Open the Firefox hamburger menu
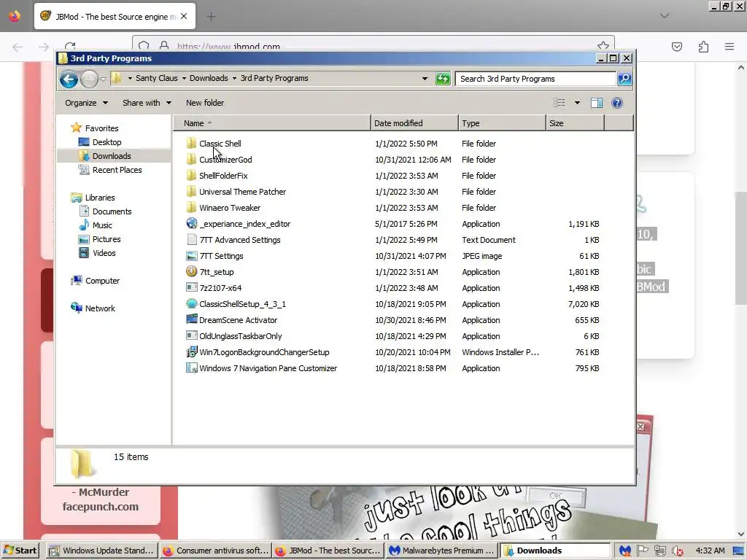747x560 pixels. click(729, 47)
